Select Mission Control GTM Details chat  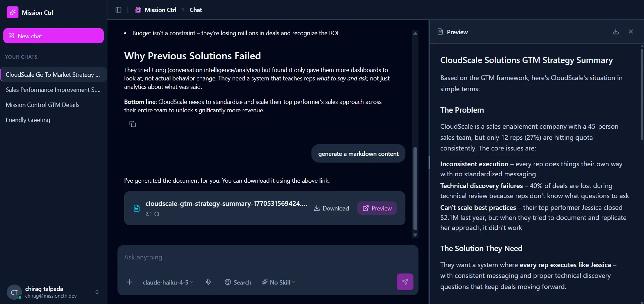pos(43,105)
